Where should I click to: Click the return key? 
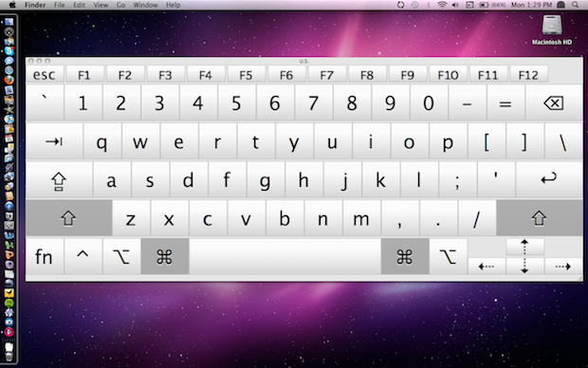click(x=549, y=179)
